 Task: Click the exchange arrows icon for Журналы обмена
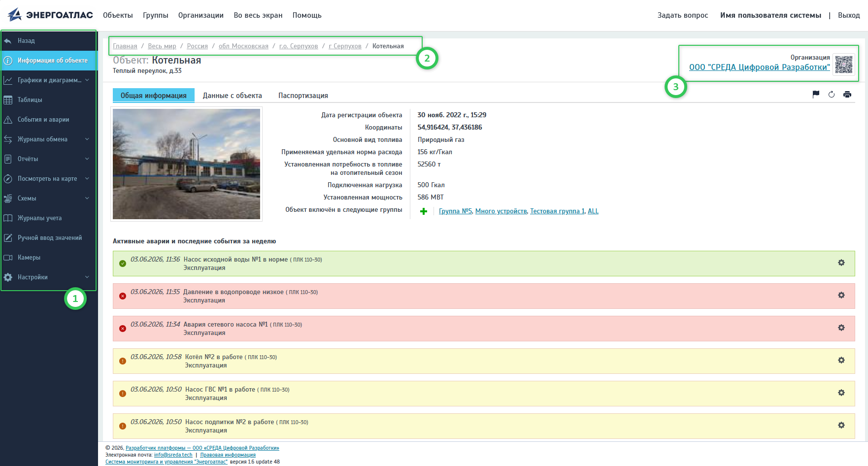[8, 139]
